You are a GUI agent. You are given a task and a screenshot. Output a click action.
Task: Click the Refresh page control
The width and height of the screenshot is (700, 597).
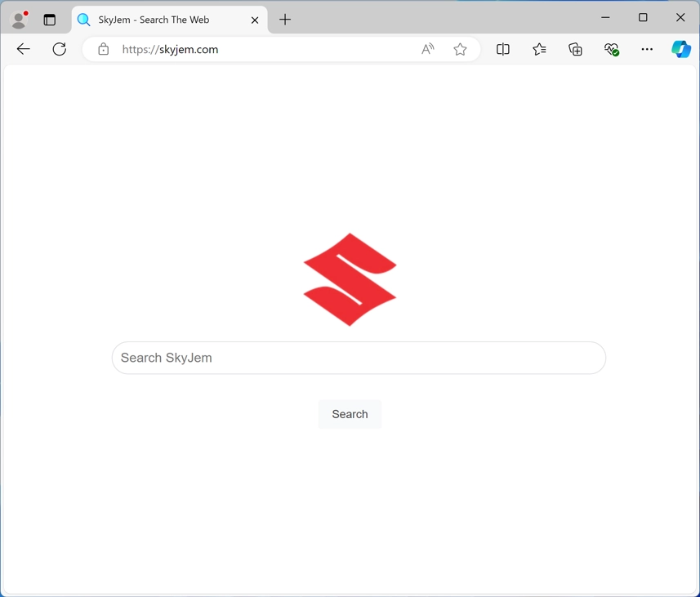(59, 49)
